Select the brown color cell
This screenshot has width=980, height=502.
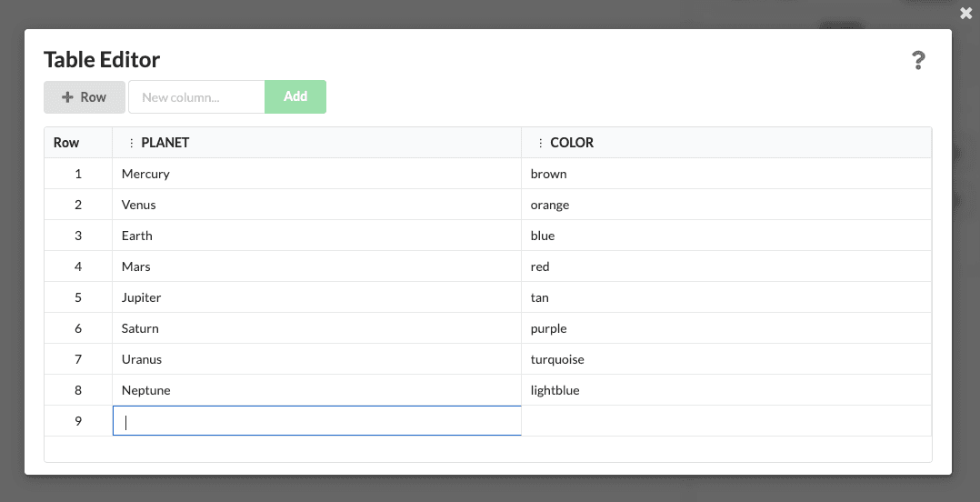point(725,174)
